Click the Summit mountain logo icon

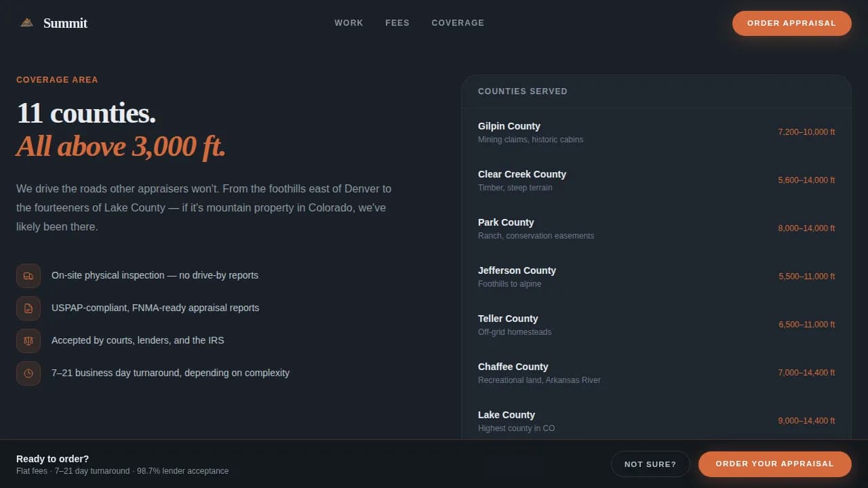coord(26,21)
